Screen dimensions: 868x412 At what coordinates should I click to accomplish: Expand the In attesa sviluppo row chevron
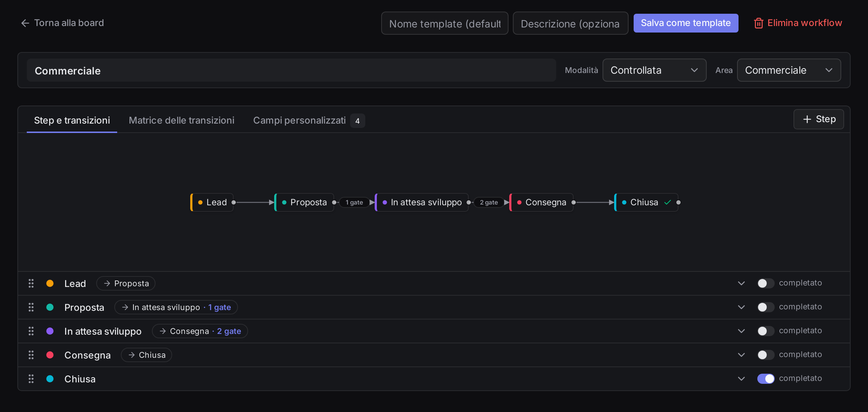pyautogui.click(x=741, y=331)
